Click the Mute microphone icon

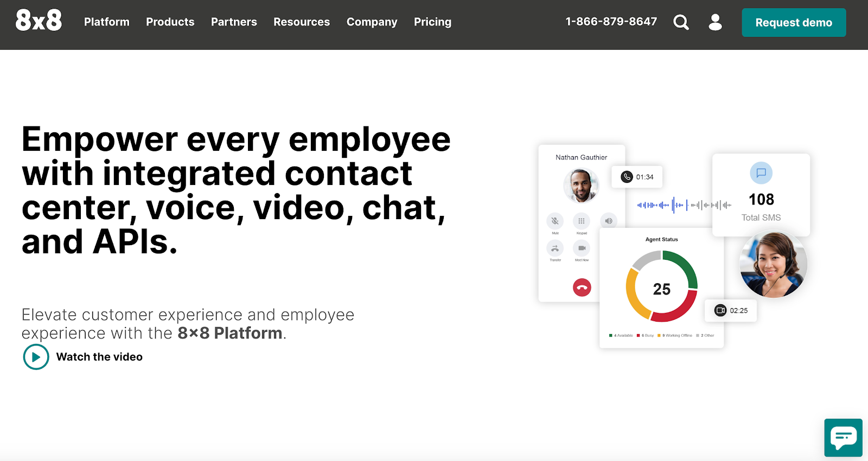(x=555, y=221)
